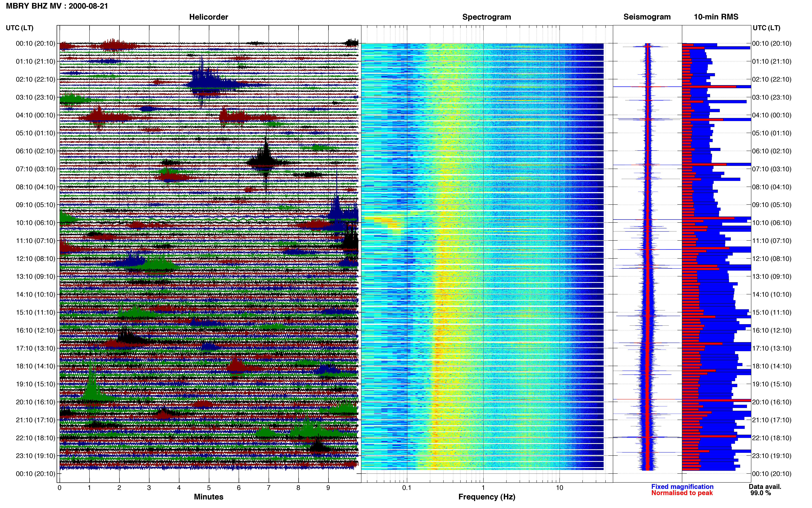Click right-axis time label '01:10 (21:10)'
Viewport: 812px width, 508px height.
point(772,61)
